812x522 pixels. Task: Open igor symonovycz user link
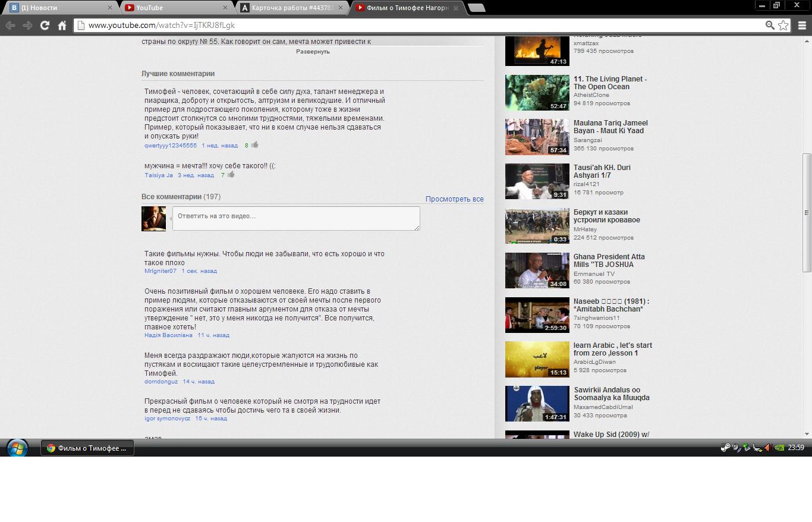coord(167,418)
